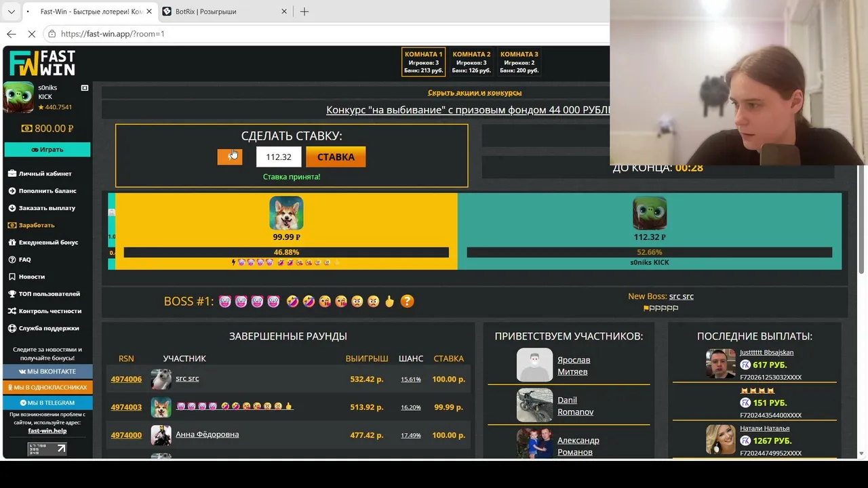Click the payment icon next to 151 РУБ.
868x488 pixels.
pyautogui.click(x=745, y=403)
